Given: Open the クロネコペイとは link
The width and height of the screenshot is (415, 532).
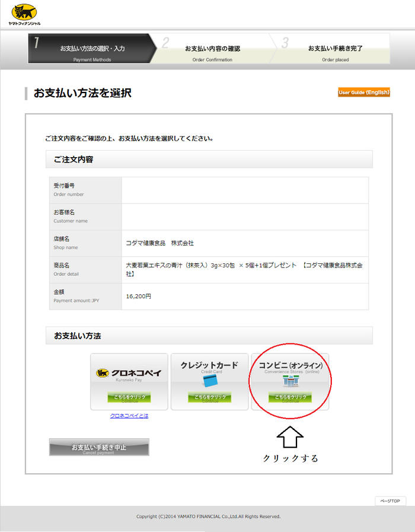Looking at the screenshot, I should (129, 416).
